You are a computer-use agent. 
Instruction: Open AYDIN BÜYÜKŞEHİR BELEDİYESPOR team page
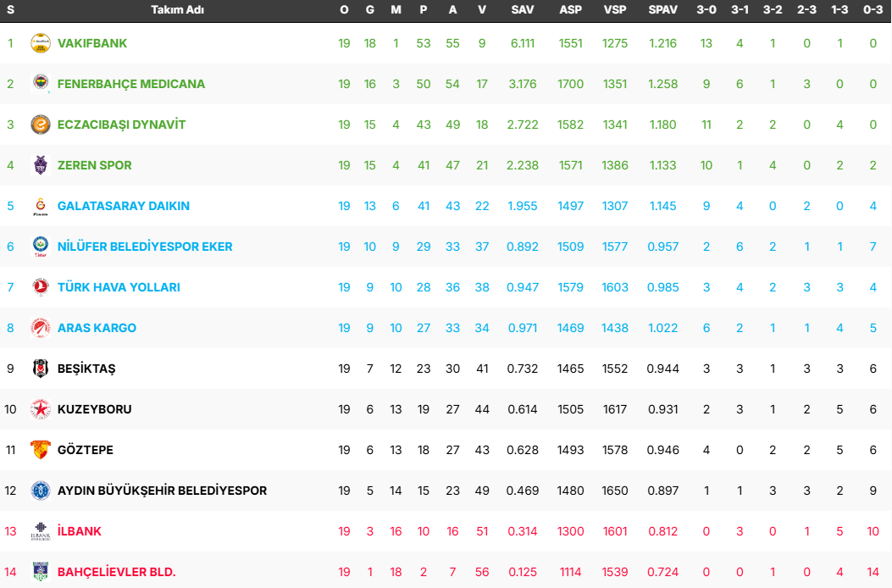[162, 491]
